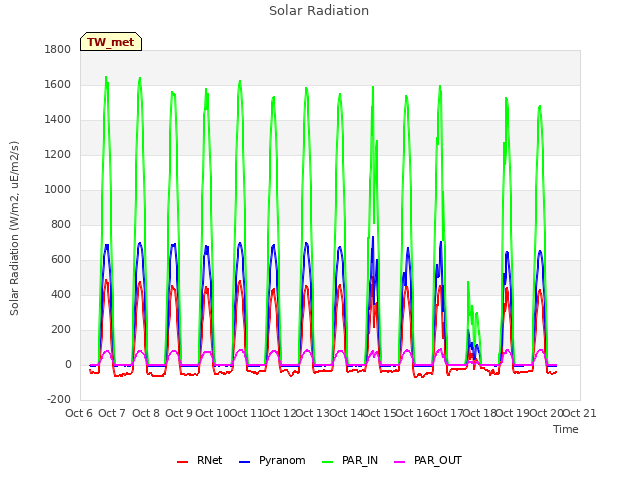Viewport: 640px width, 480px height.
Task: Click the green PAR_IN legend color marker
Action: pyautogui.click(x=327, y=462)
